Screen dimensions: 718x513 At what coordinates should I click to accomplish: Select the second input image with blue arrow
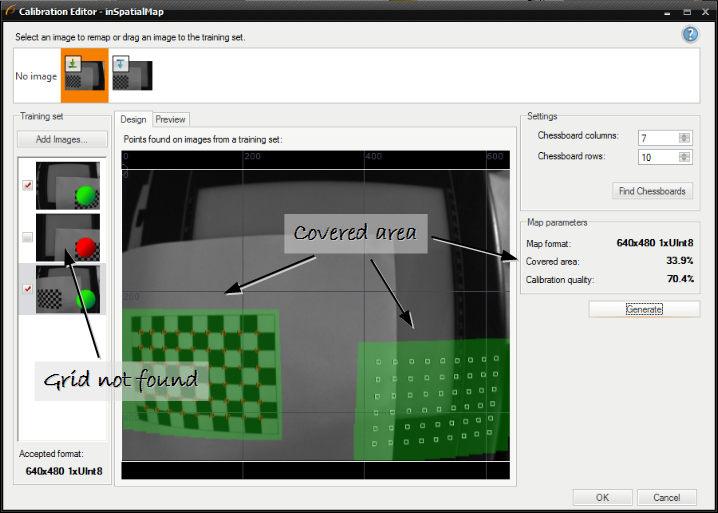pos(132,75)
